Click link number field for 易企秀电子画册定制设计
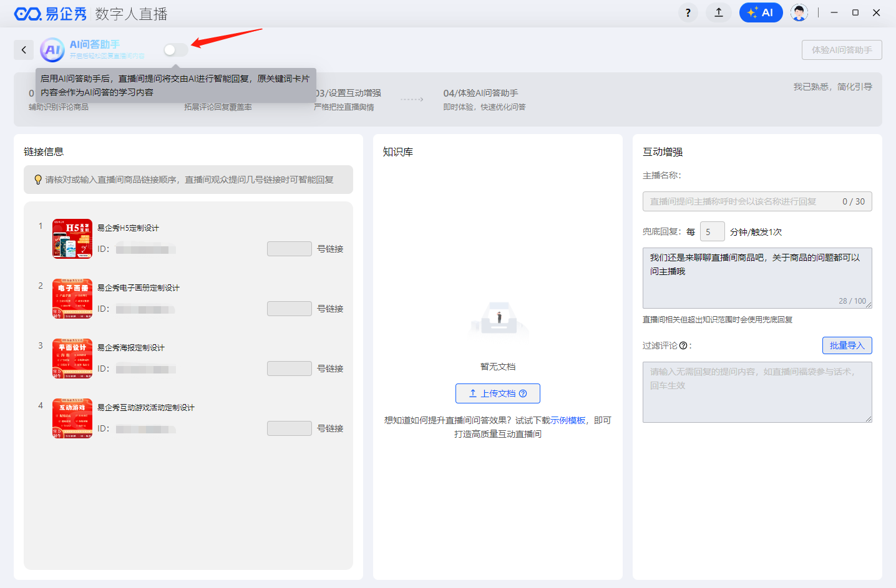This screenshot has height=588, width=896. (290, 309)
